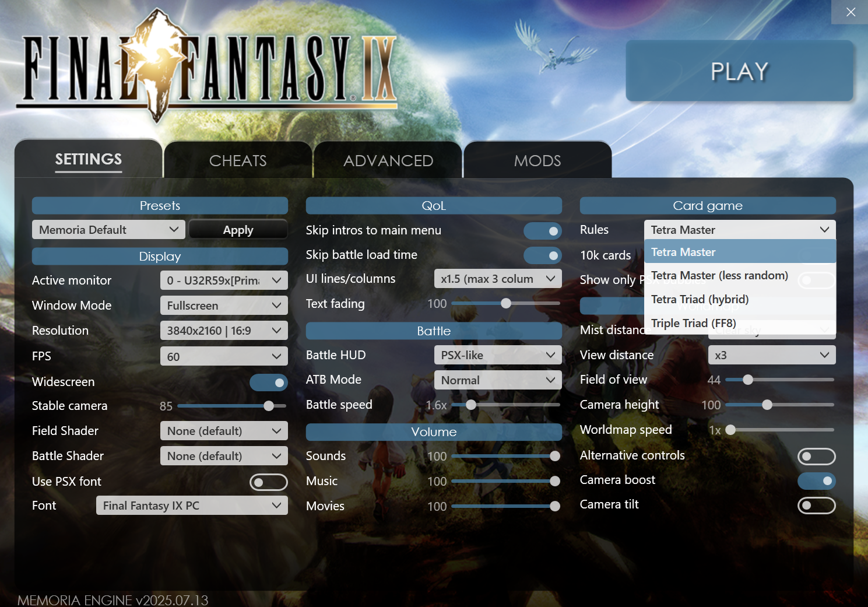Open the Window Mode dropdown

point(224,306)
